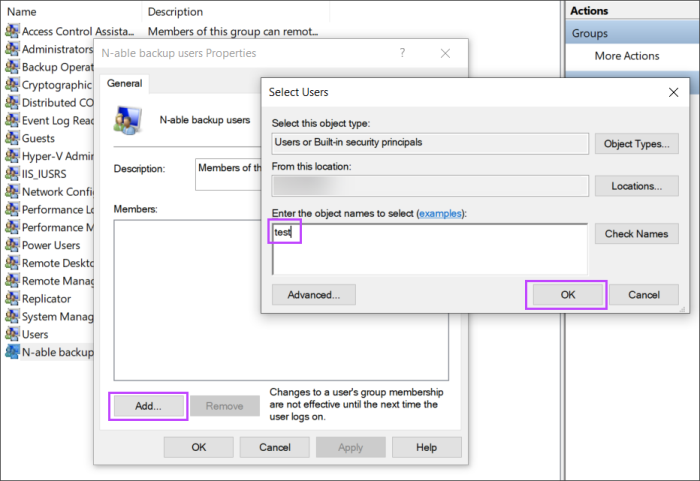Click the object names text field
Viewport: 700px width, 481px height.
click(430, 248)
